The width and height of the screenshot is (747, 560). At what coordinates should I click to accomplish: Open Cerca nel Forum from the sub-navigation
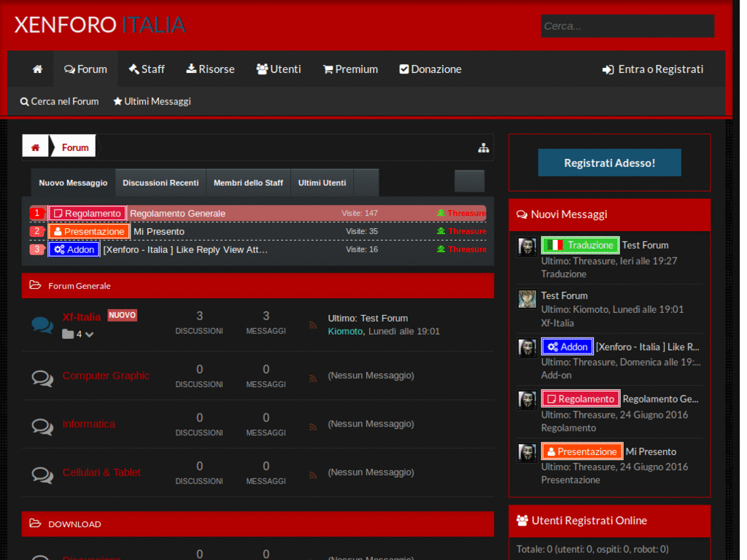[58, 101]
